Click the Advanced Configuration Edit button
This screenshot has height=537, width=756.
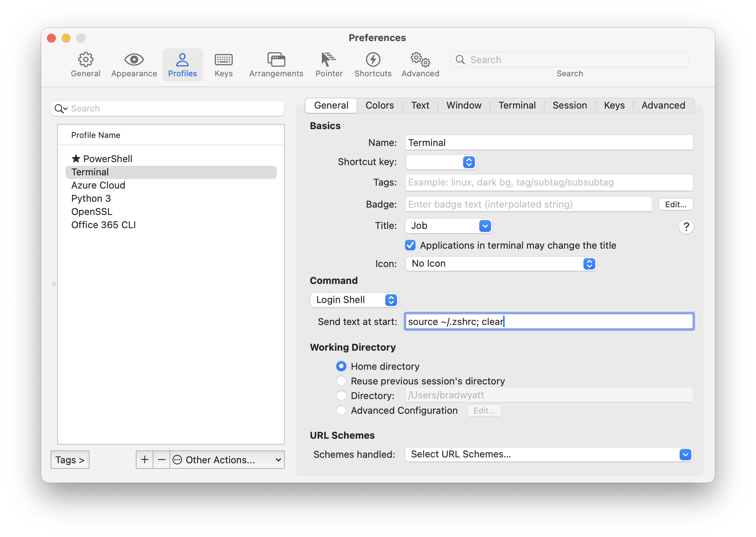484,410
